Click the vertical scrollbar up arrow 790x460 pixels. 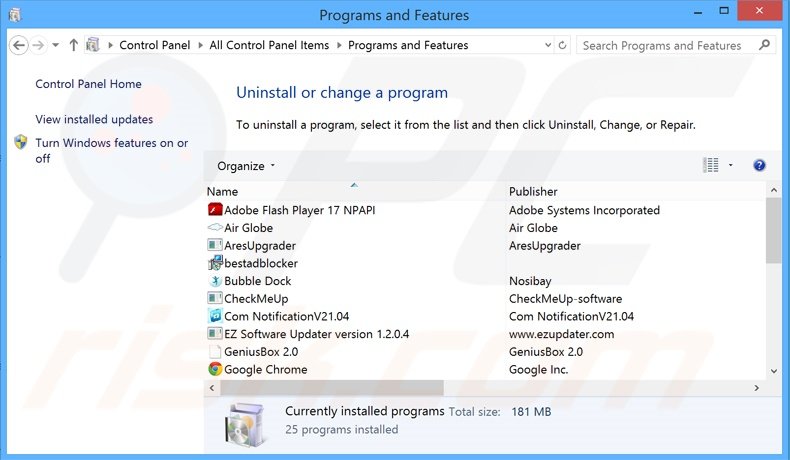pos(774,190)
